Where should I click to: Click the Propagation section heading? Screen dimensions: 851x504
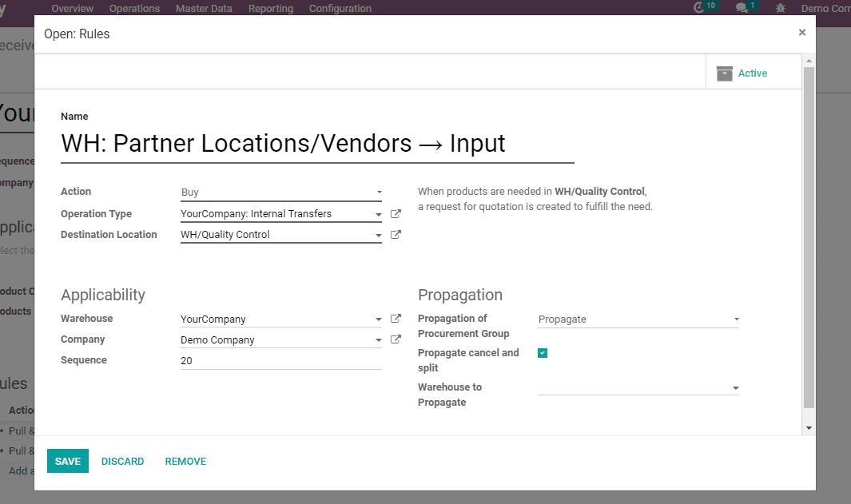click(x=460, y=295)
